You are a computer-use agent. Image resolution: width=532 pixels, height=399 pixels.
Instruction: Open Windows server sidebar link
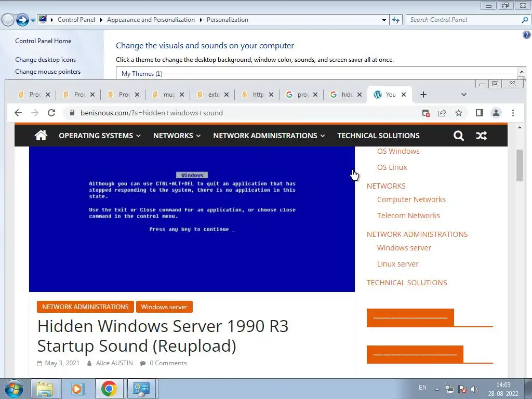pyautogui.click(x=404, y=248)
